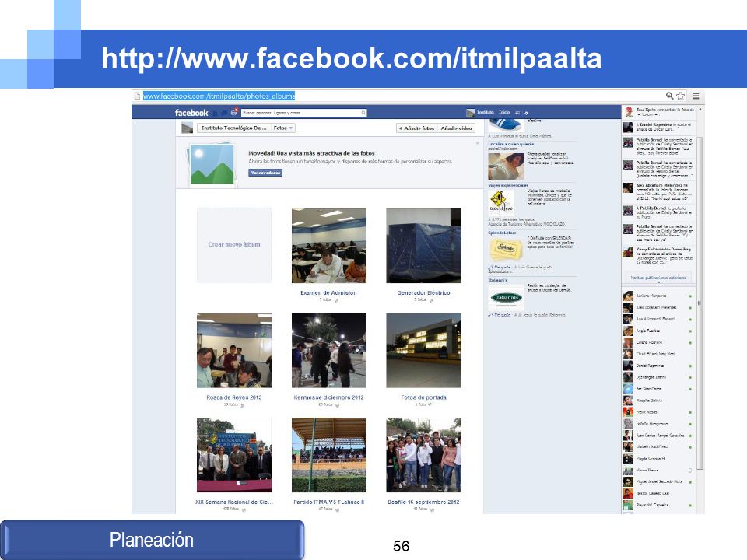Click the browser zoom magnifier icon in address bar

(x=669, y=96)
